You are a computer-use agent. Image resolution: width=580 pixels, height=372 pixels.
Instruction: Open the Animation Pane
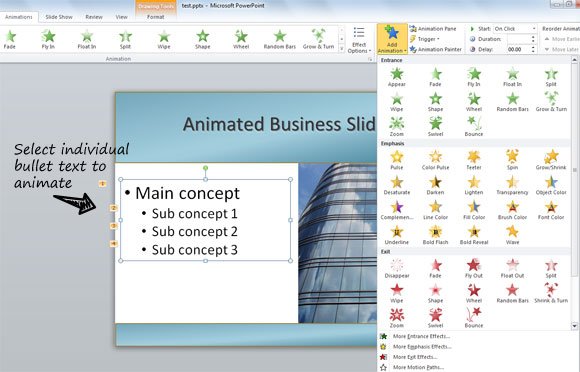433,28
